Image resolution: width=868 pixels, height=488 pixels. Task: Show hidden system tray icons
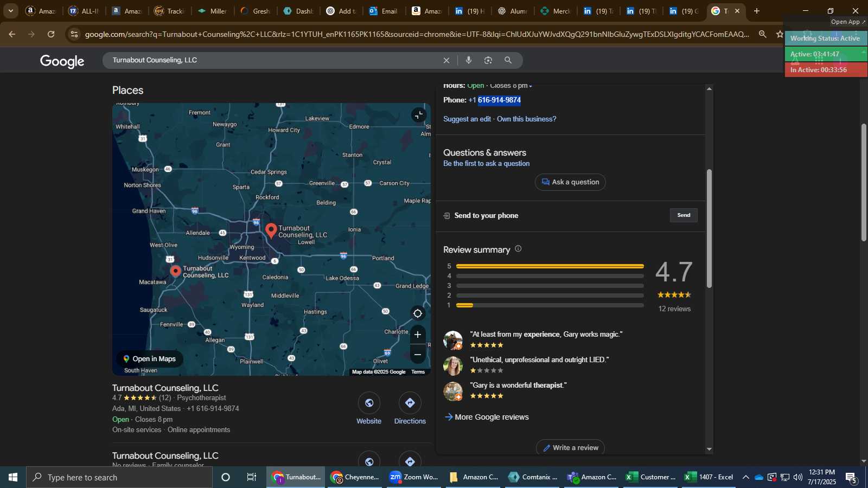[x=746, y=477]
